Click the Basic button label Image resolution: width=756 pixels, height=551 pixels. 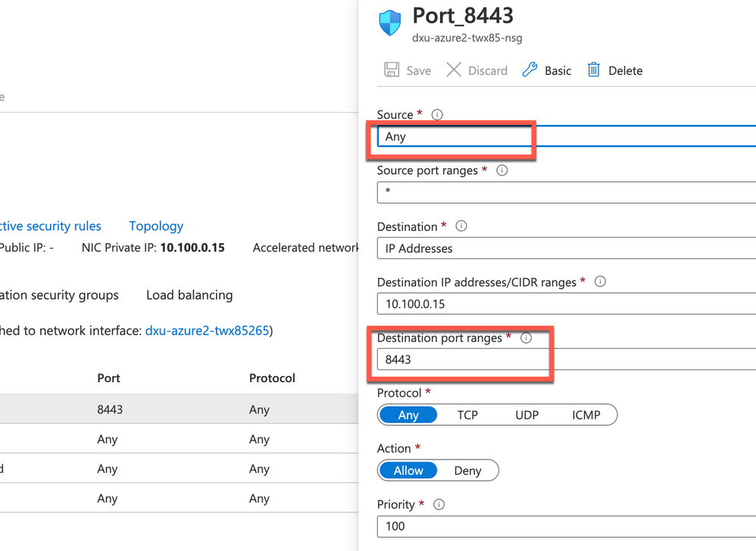coord(558,71)
